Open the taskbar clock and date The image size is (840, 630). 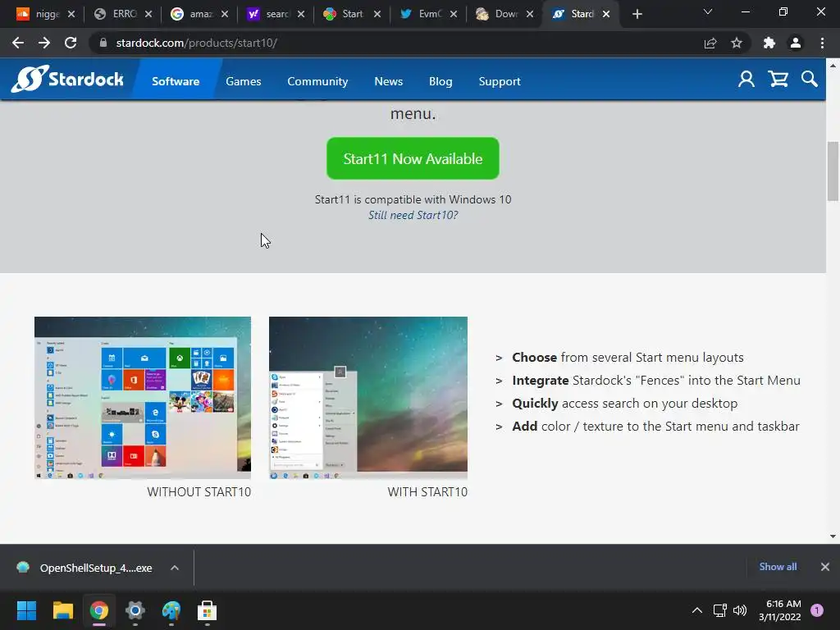point(779,610)
